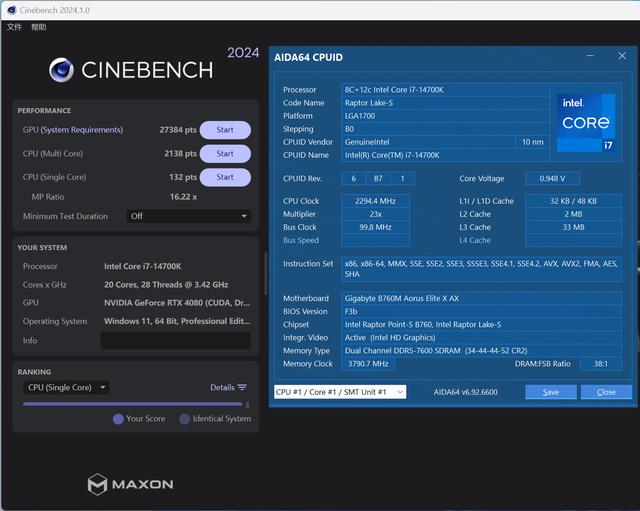
Task: Click the Cinebench title bar app icon
Action: (12, 10)
